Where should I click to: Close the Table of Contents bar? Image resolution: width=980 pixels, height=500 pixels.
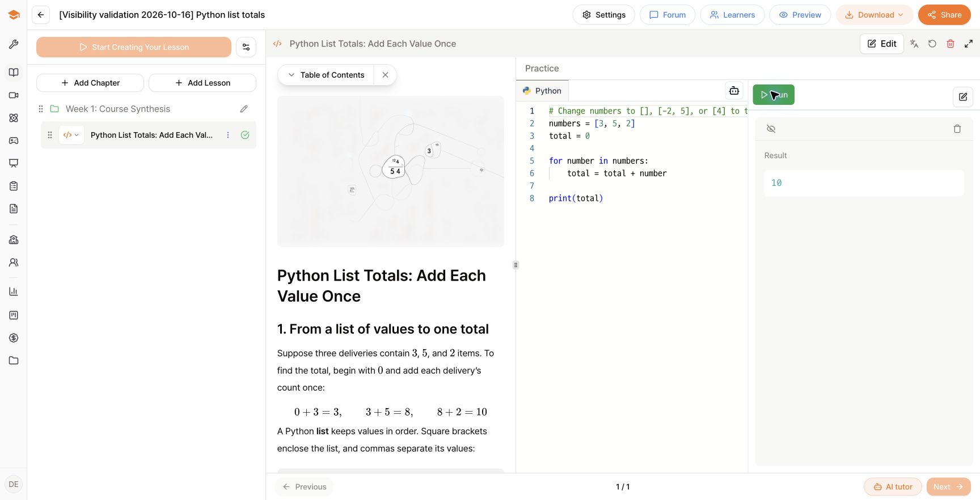pyautogui.click(x=385, y=75)
